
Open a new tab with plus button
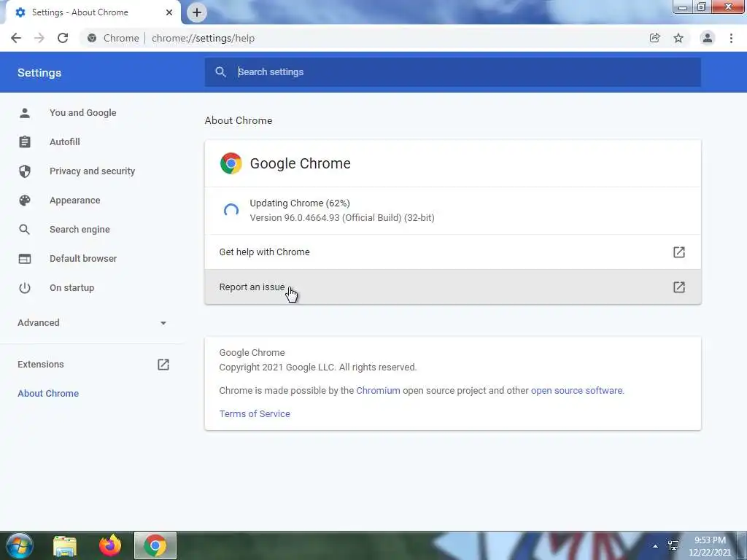(197, 12)
